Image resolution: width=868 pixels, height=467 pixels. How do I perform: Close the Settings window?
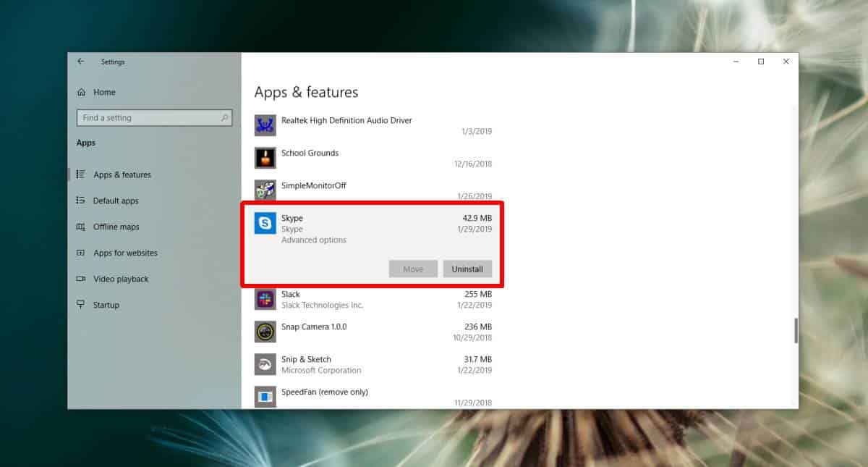[786, 62]
